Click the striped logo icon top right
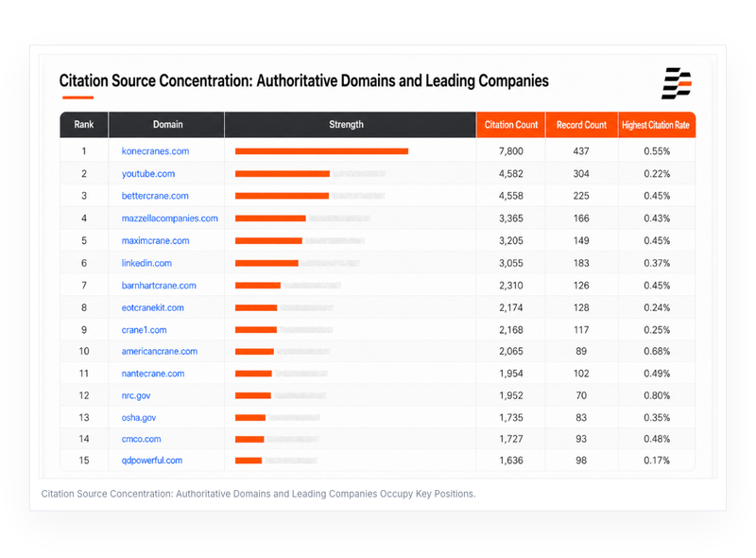Image resolution: width=756 pixels, height=558 pixels. click(x=677, y=83)
